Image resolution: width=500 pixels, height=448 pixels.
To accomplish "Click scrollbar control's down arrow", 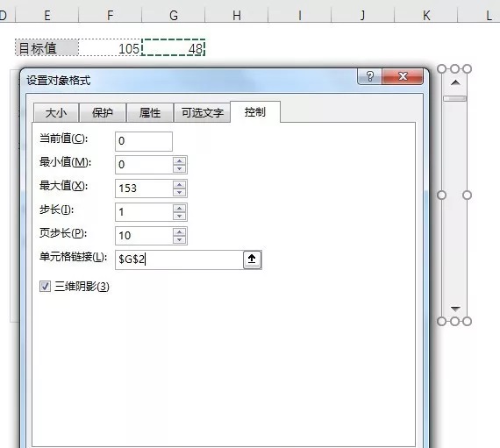I will tap(455, 309).
